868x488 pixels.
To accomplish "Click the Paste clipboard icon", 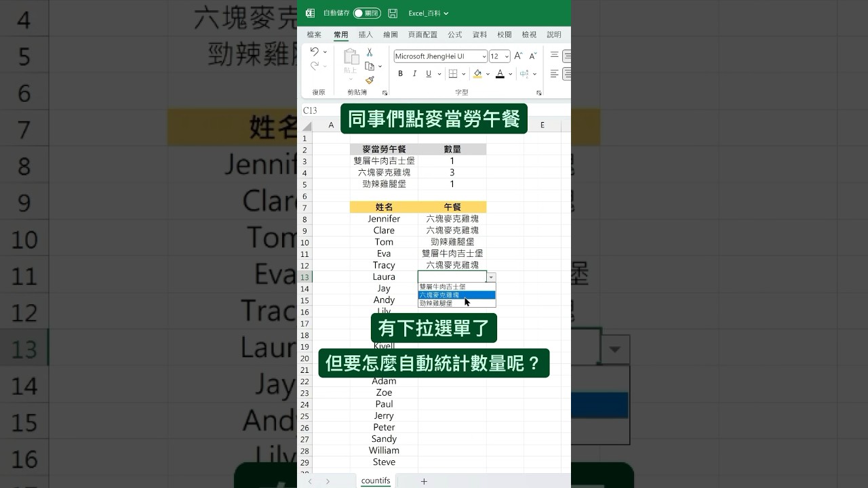I will click(x=351, y=56).
